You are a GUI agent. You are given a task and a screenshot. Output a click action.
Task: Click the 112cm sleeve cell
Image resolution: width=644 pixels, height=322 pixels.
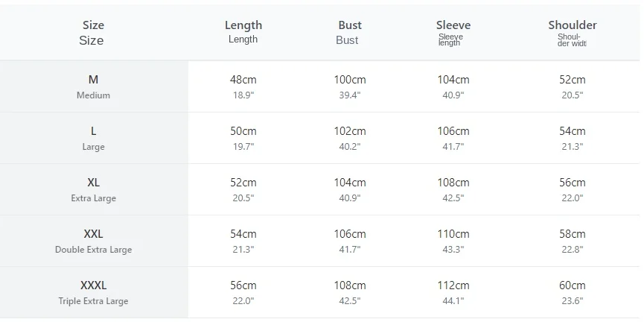pyautogui.click(x=453, y=292)
